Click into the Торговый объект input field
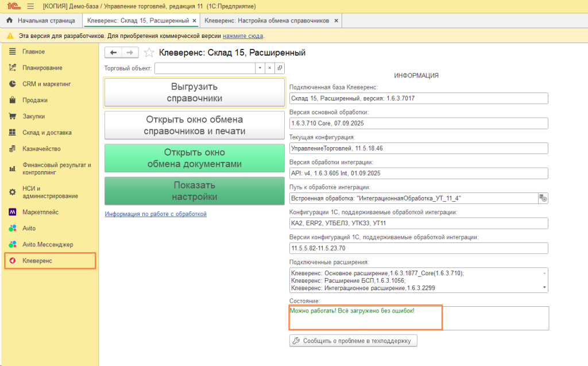Image resolution: width=588 pixels, height=366 pixels. 204,68
